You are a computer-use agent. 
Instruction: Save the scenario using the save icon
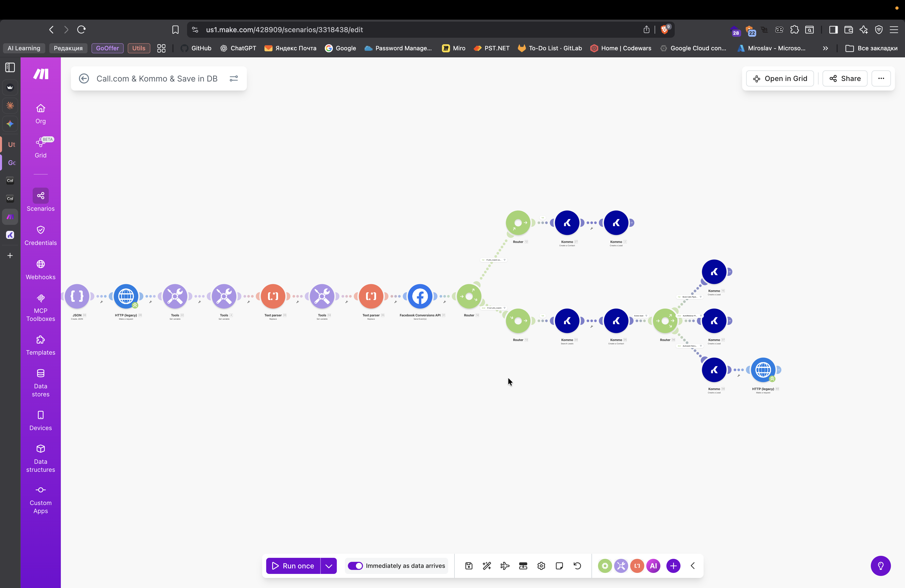click(469, 566)
